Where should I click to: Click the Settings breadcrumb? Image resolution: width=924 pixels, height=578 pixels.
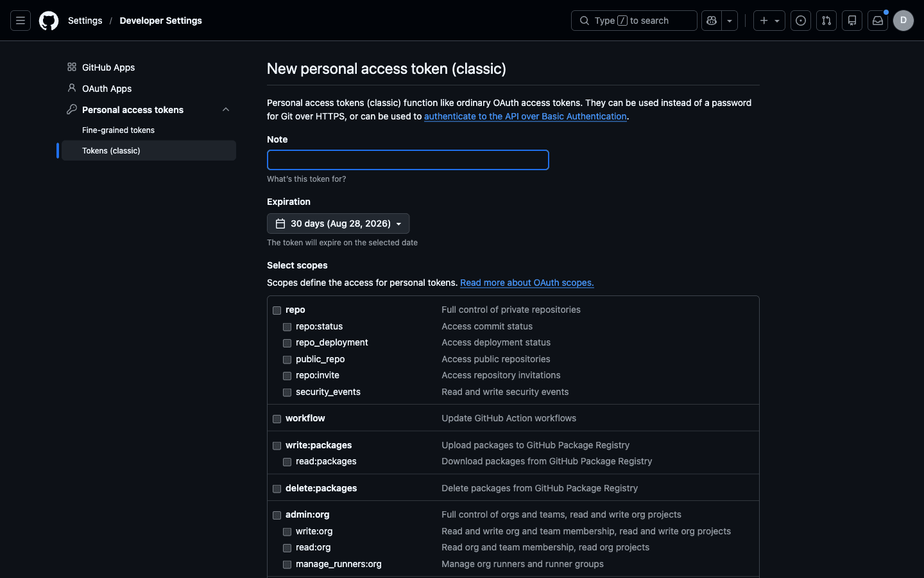point(85,21)
